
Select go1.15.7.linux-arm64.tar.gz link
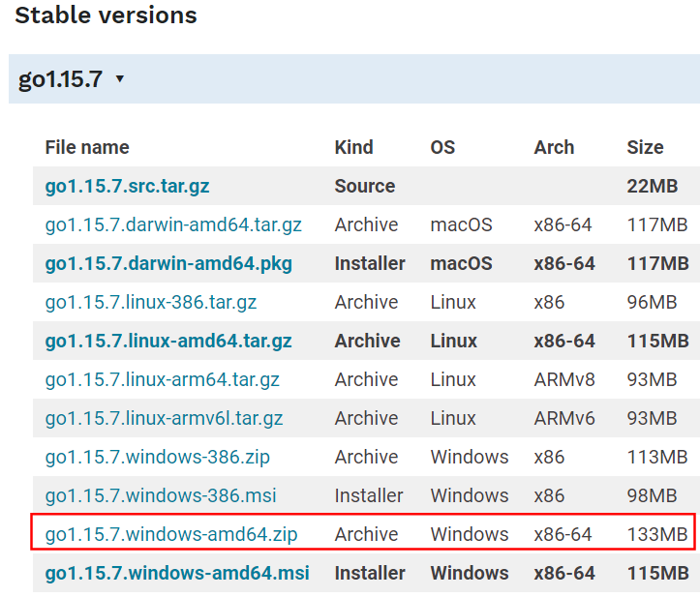point(162,379)
